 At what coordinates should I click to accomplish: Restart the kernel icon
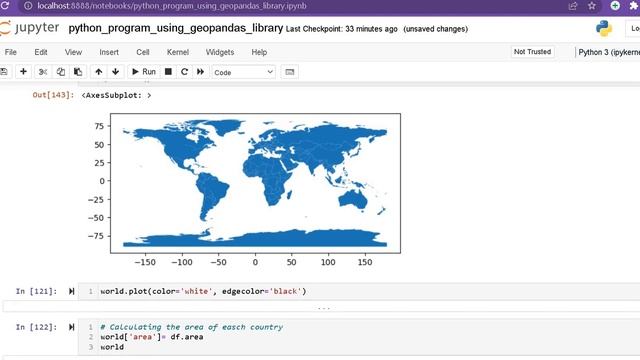(184, 72)
